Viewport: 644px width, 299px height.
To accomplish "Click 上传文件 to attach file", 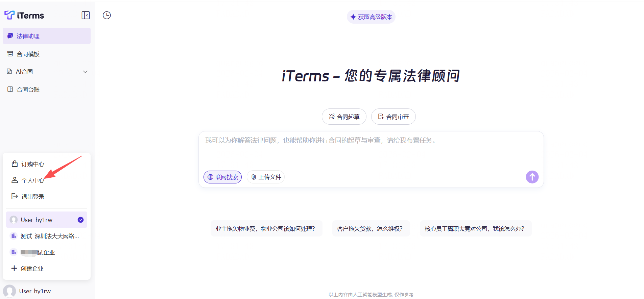I will [266, 177].
